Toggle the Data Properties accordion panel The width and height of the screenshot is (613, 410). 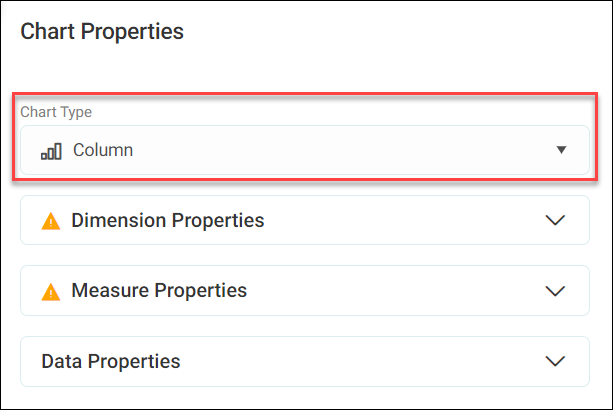[x=305, y=362]
